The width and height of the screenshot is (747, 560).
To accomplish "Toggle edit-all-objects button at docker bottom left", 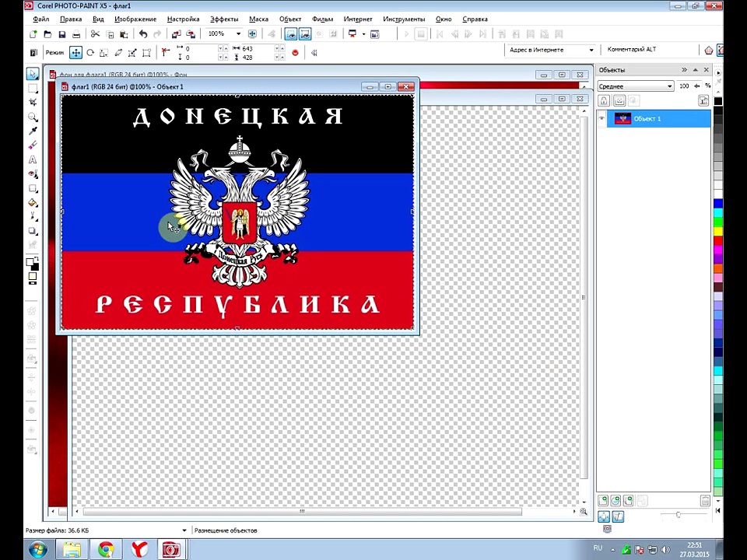I will (x=604, y=516).
